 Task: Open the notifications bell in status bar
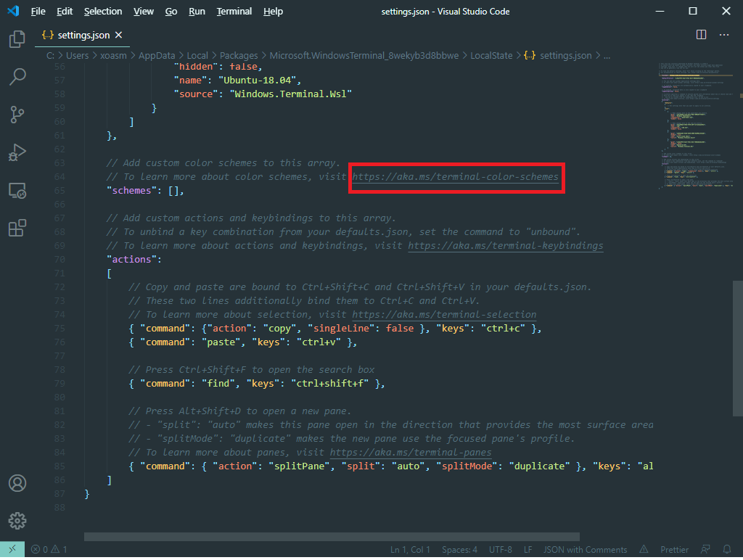(727, 550)
